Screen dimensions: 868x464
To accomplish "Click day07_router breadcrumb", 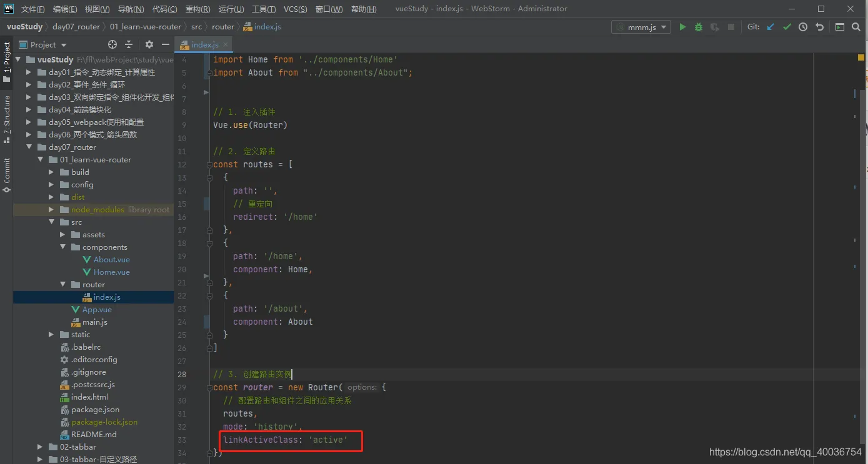I will (x=76, y=27).
